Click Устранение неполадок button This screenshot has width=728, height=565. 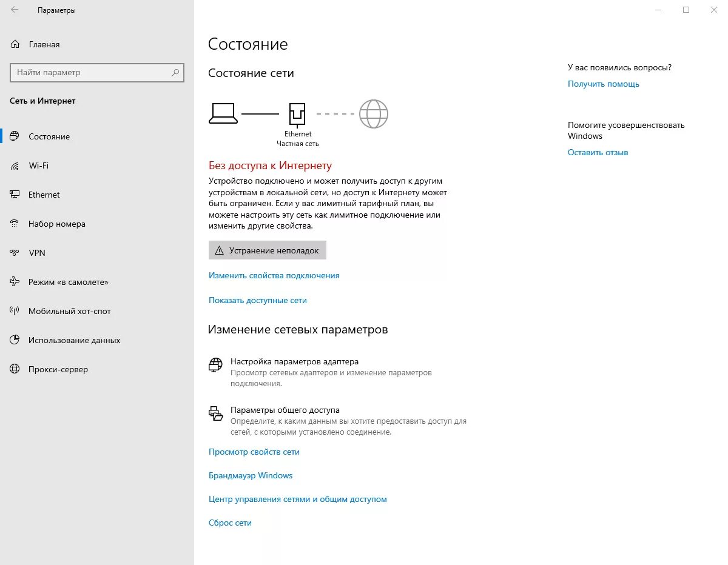click(268, 250)
